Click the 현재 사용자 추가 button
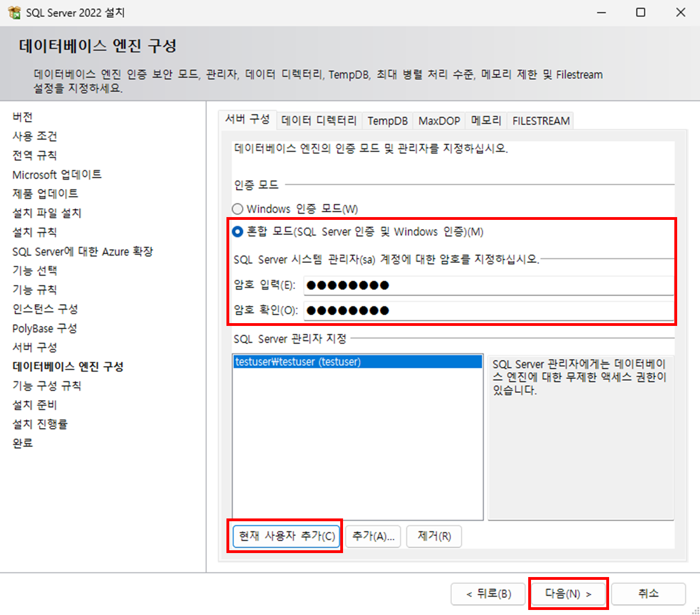 pyautogui.click(x=287, y=536)
